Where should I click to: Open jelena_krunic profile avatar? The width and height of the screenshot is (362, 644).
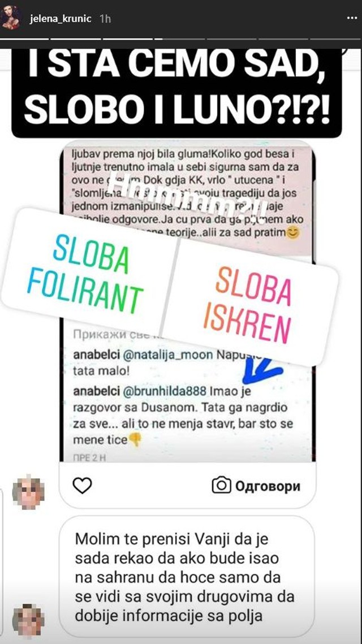point(12,19)
